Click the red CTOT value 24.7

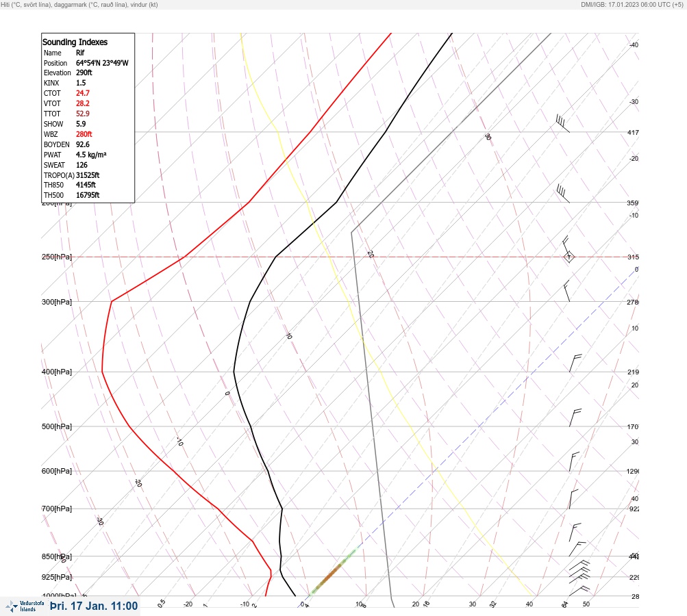(x=82, y=93)
